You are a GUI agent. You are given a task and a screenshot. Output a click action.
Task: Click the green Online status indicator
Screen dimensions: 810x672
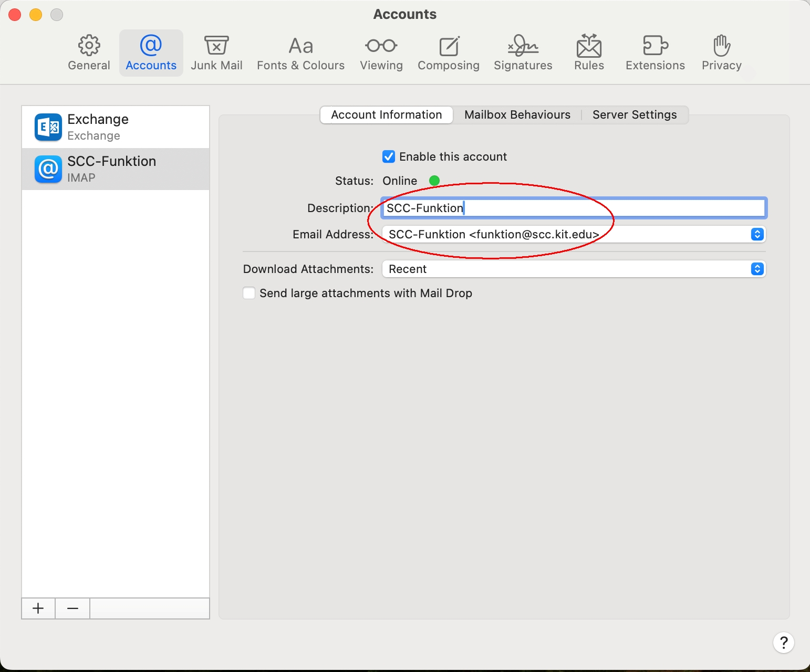click(434, 181)
